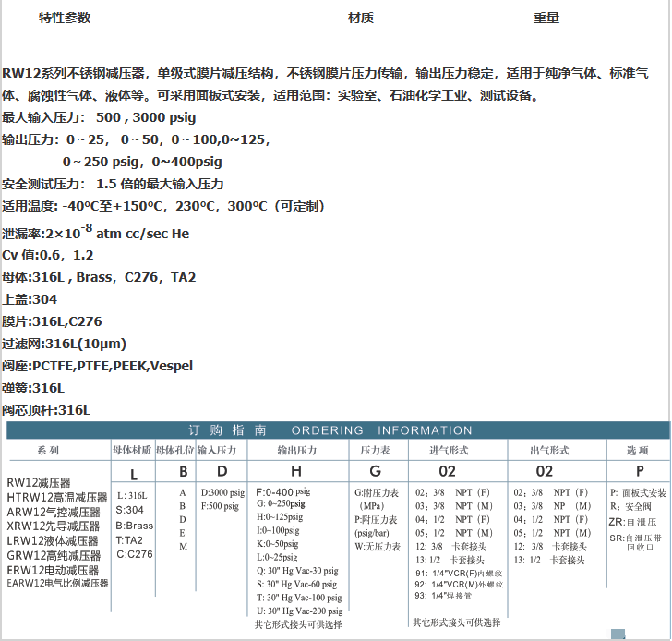Click the 93: 1/4"焊接管 inlet option
Viewport: 672px width, 641px height.
[x=443, y=596]
